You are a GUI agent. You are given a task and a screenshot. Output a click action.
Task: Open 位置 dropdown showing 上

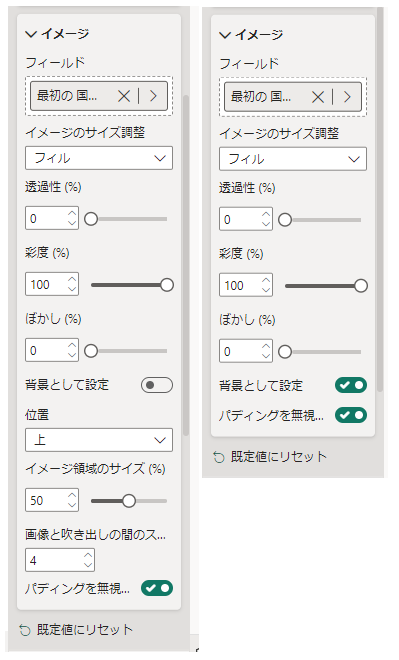coord(99,440)
